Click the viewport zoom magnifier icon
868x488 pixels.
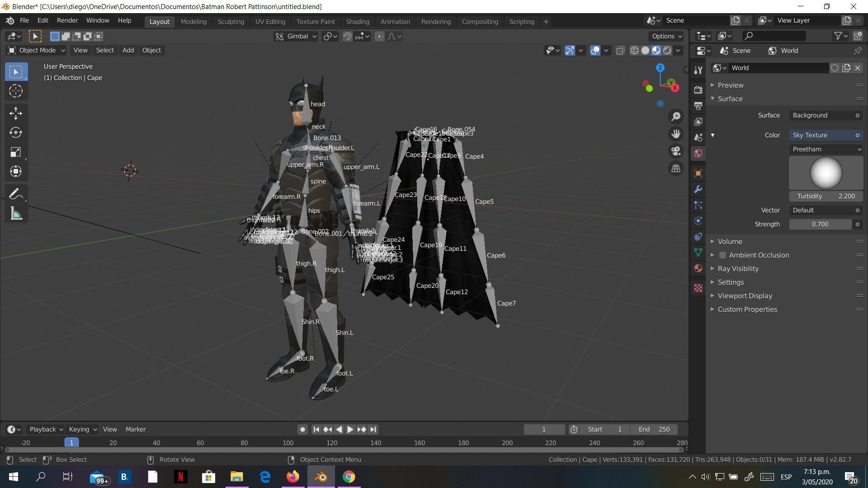coord(676,117)
